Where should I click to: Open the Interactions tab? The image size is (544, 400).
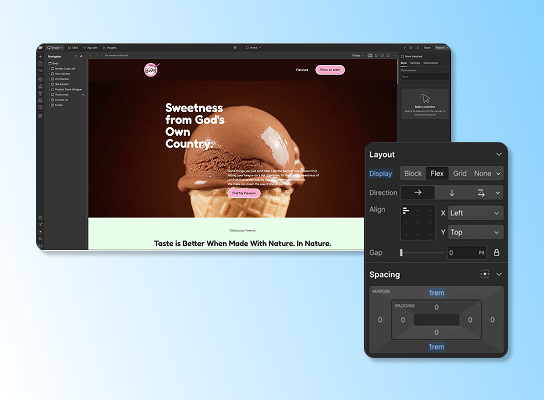(431, 63)
